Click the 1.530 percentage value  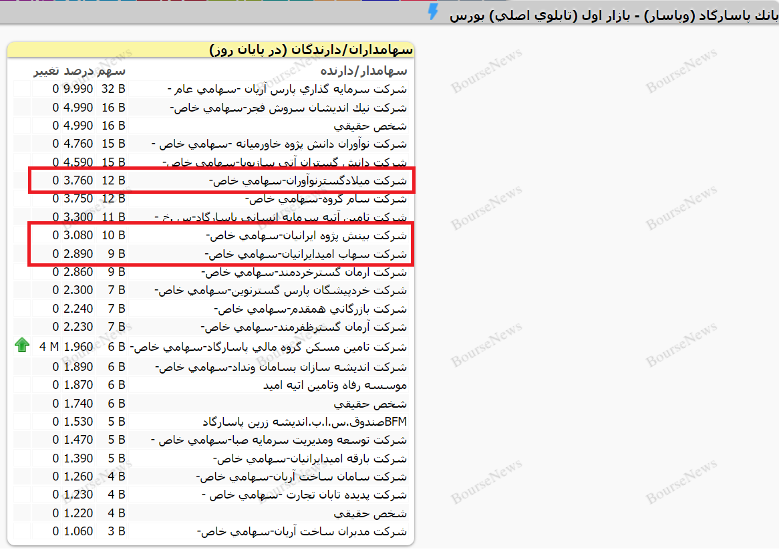click(78, 421)
